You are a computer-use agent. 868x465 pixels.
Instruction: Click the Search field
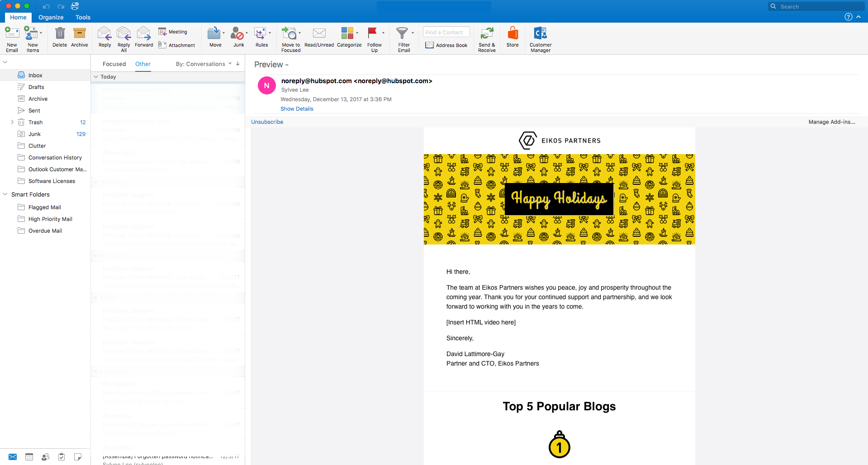pyautogui.click(x=816, y=6)
